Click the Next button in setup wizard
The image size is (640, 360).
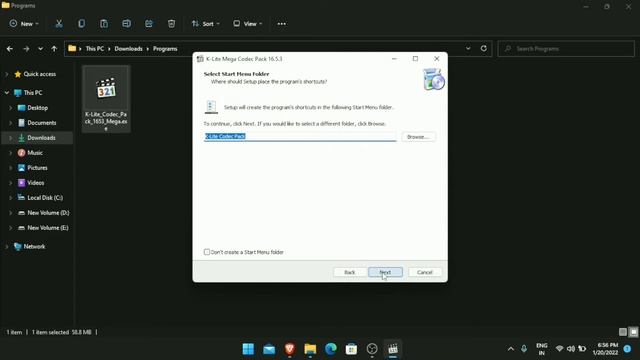point(385,272)
